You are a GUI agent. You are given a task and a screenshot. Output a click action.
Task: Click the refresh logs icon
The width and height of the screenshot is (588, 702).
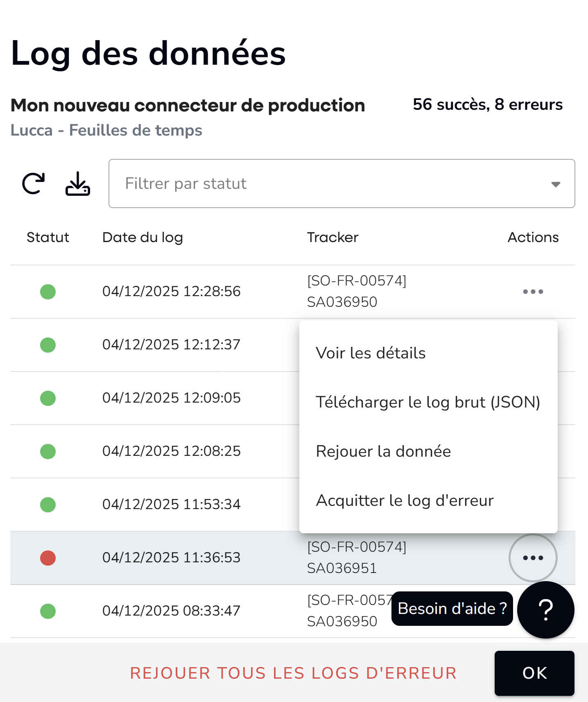pyautogui.click(x=33, y=183)
